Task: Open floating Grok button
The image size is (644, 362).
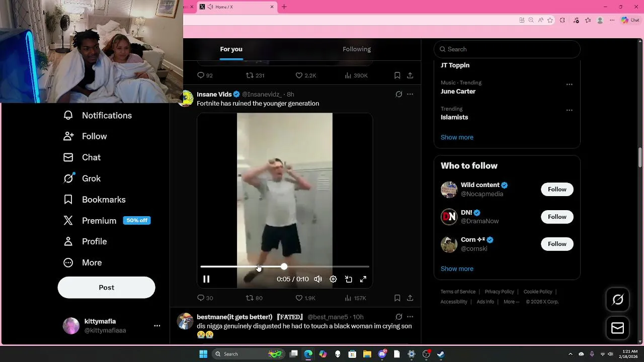Action: pos(617,300)
